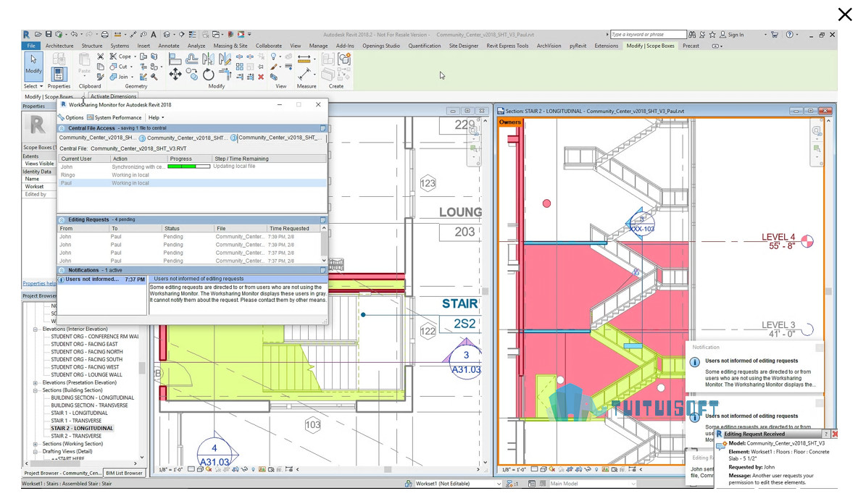
Task: Collapse the Central File Access section
Action: click(62, 128)
